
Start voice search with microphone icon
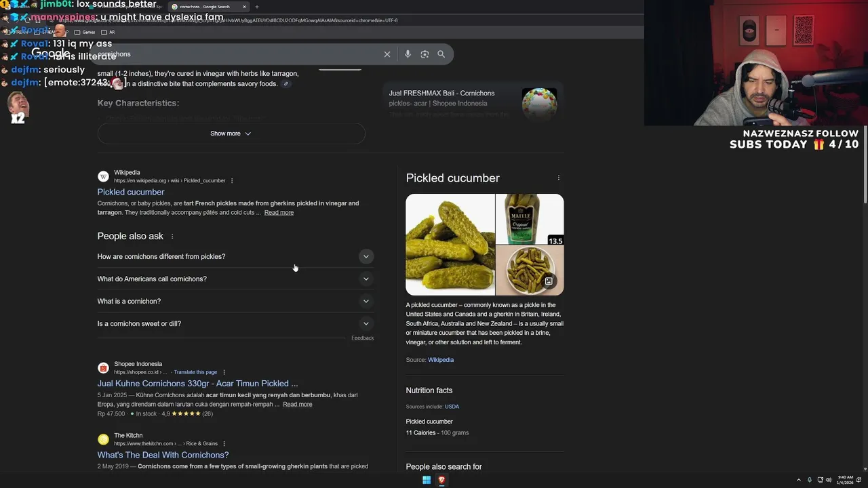(x=408, y=54)
